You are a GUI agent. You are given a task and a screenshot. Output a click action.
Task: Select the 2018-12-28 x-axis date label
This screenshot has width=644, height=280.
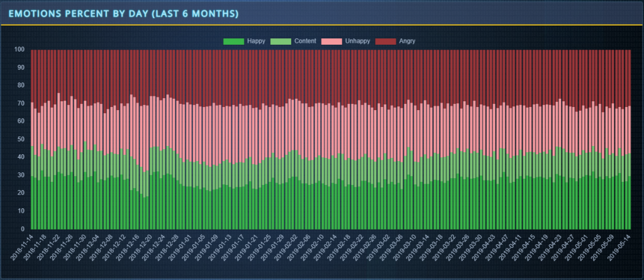[x=167, y=247]
